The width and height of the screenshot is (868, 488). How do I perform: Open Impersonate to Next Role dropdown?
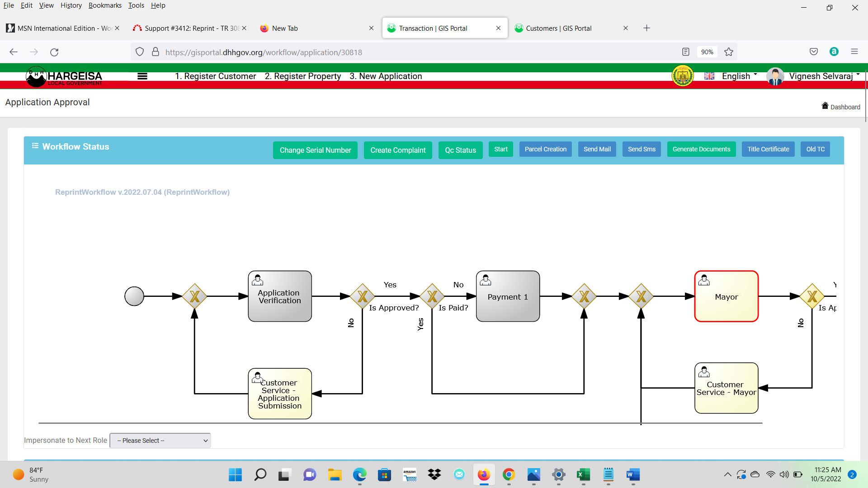[160, 441]
